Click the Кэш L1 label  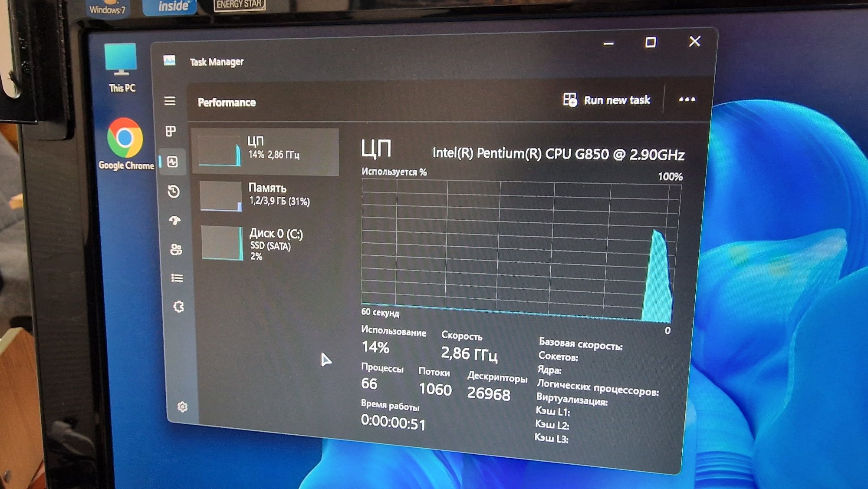tap(552, 411)
